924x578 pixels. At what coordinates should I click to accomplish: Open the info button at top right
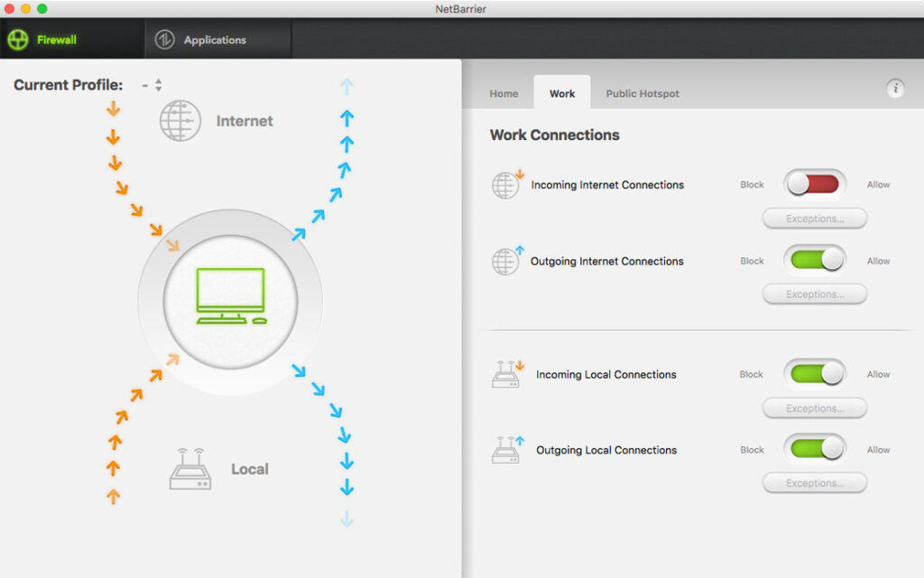[895, 88]
